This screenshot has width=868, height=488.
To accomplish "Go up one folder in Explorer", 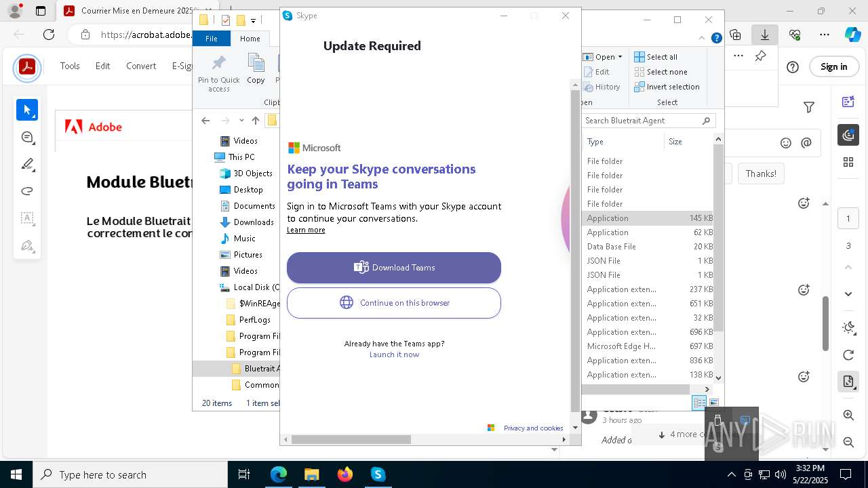I will click(255, 121).
